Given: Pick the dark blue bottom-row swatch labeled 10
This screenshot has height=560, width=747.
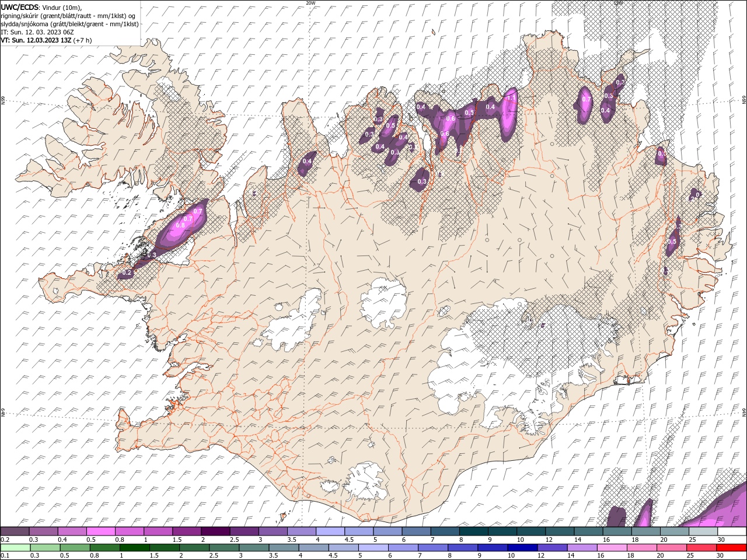Looking at the screenshot, I should pos(522,548).
